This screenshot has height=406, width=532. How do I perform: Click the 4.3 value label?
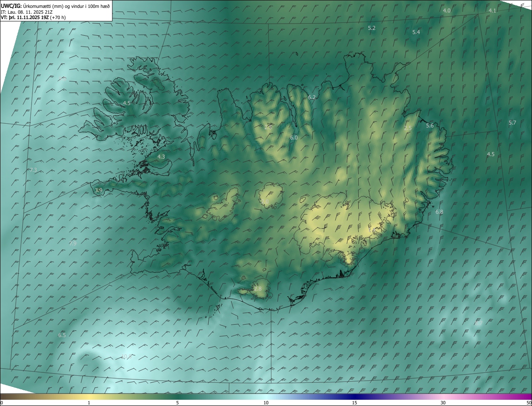click(x=161, y=157)
